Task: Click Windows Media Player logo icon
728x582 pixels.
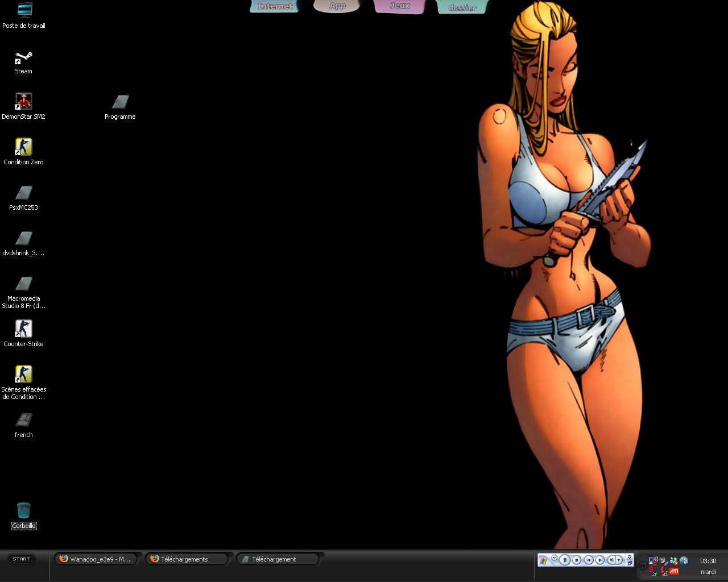Action: coord(543,561)
